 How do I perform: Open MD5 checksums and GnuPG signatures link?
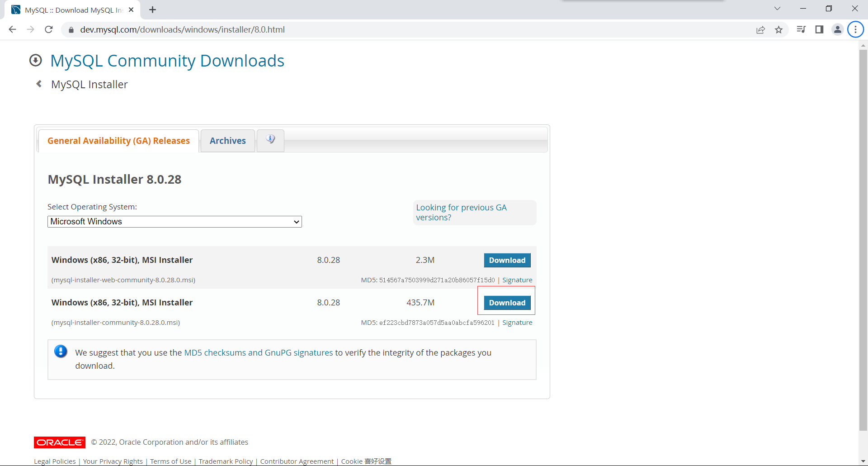coord(258,352)
